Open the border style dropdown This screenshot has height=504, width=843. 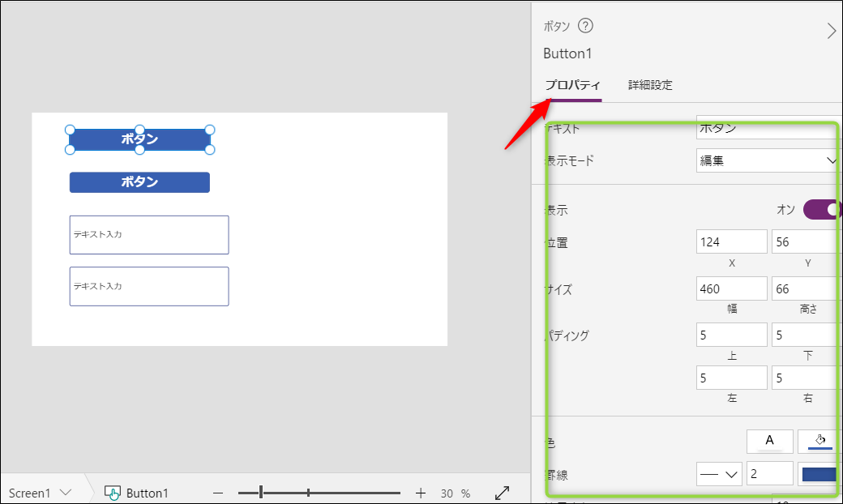pyautogui.click(x=719, y=474)
